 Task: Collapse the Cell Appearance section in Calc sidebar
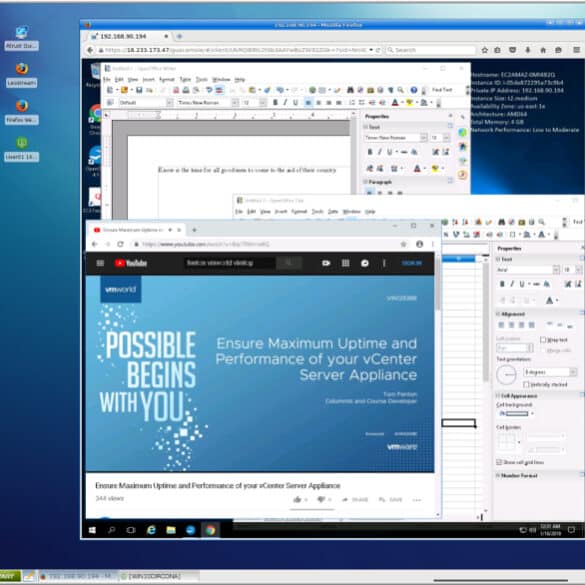point(497,395)
